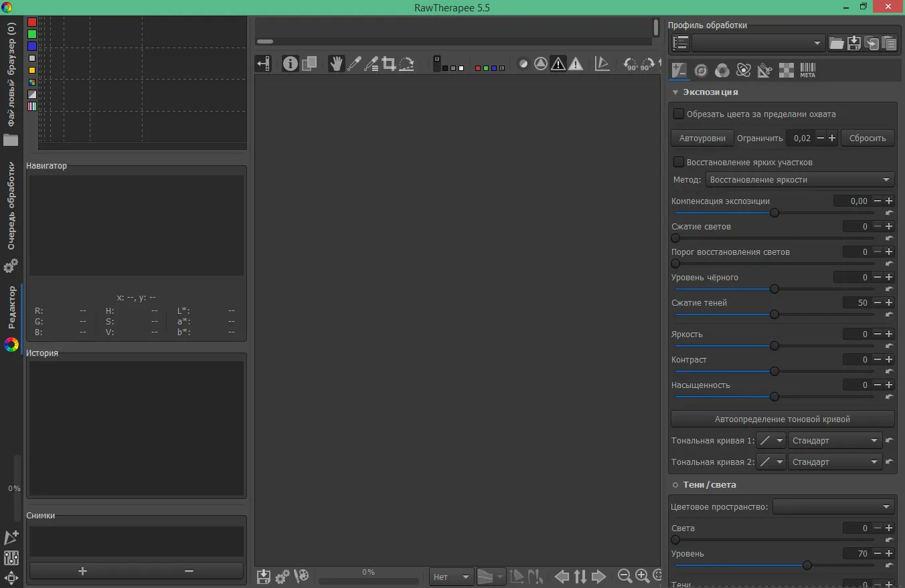Open the Метод dropdown "Восстановление яркости"
The image size is (905, 588).
click(800, 180)
